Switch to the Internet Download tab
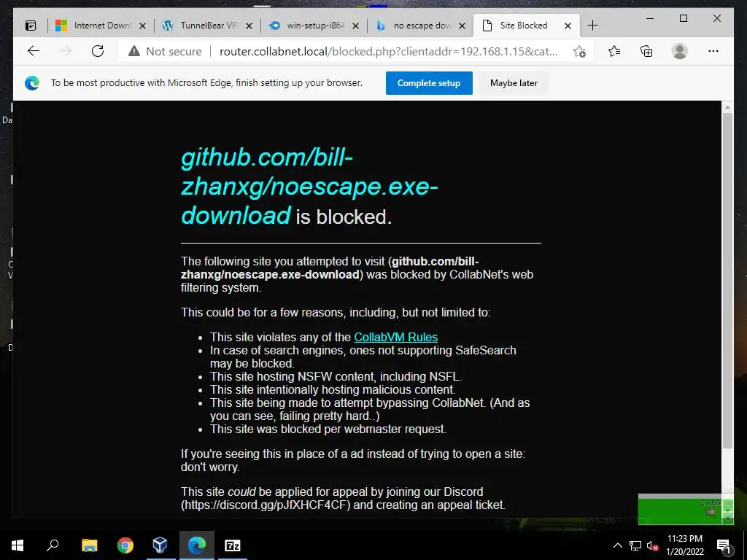 [x=101, y=26]
